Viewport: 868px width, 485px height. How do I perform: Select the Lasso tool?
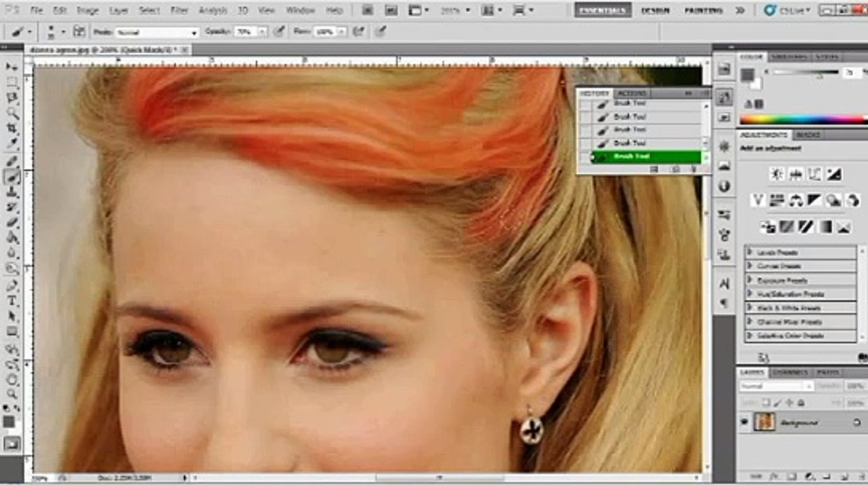coord(11,98)
